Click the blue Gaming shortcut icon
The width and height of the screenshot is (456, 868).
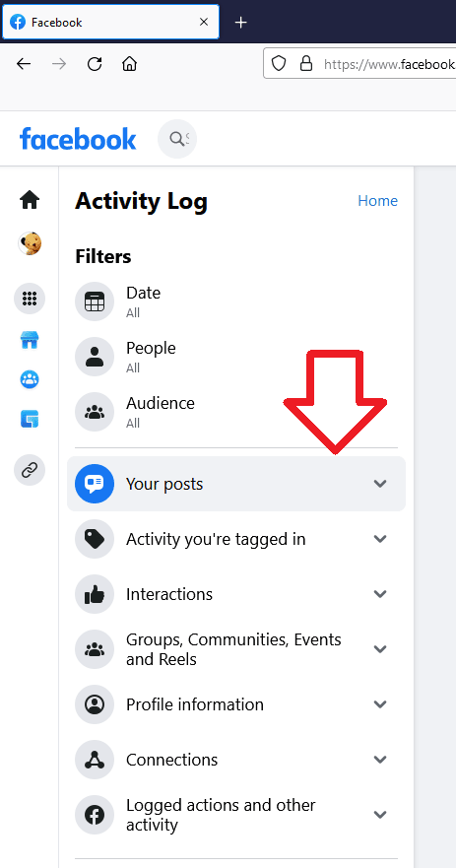coord(30,419)
